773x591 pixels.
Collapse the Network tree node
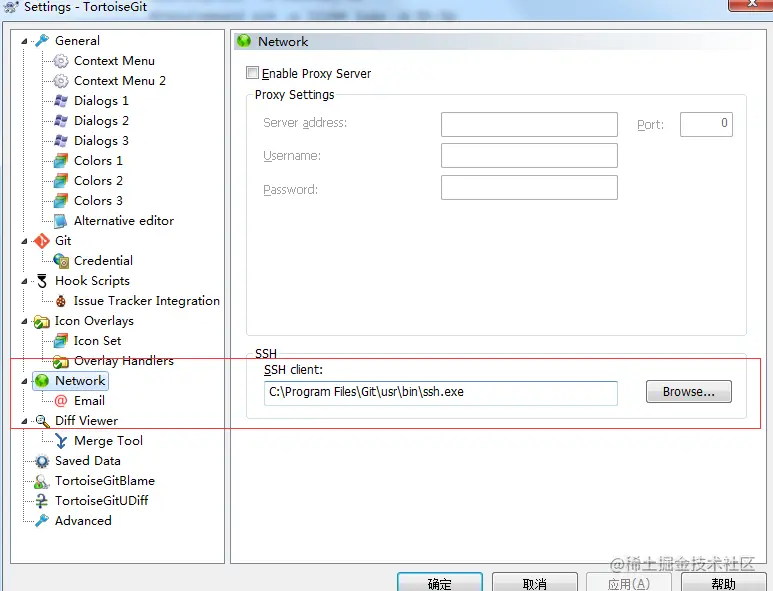click(24, 382)
